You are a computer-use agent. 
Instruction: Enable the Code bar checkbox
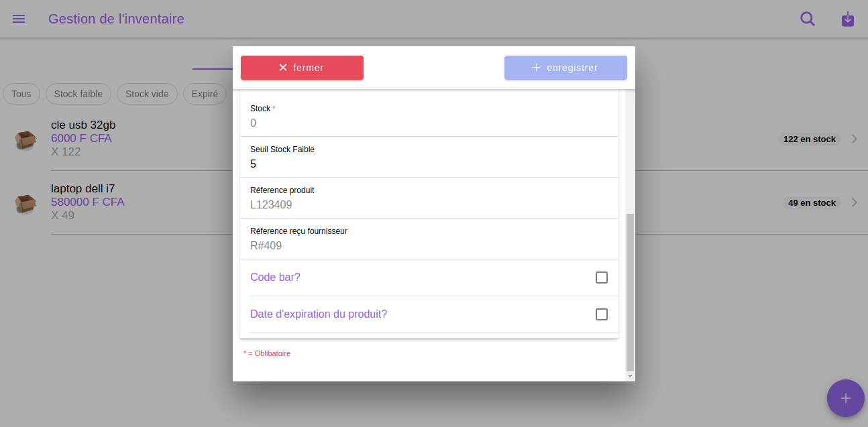coord(602,278)
